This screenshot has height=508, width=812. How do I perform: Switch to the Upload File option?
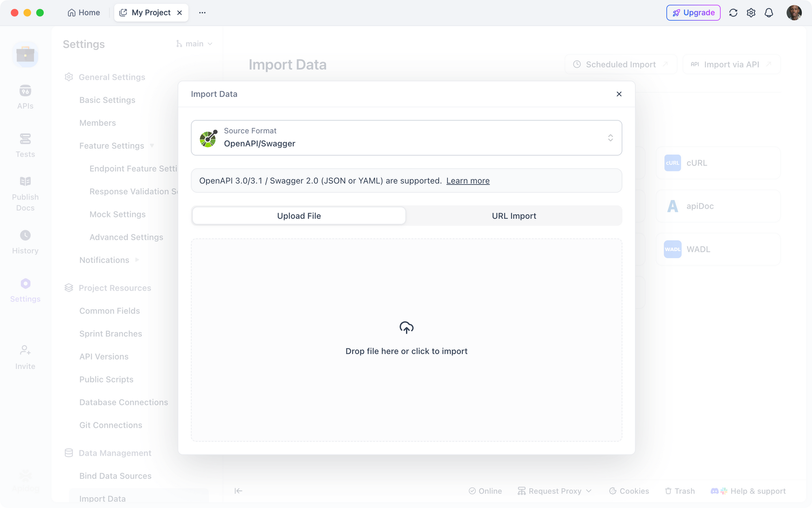point(299,216)
